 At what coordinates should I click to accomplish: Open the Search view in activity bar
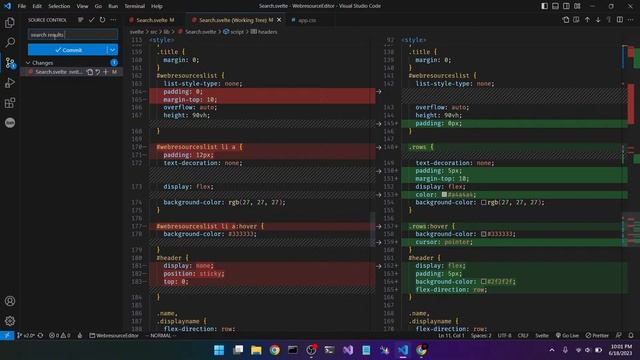[10, 42]
